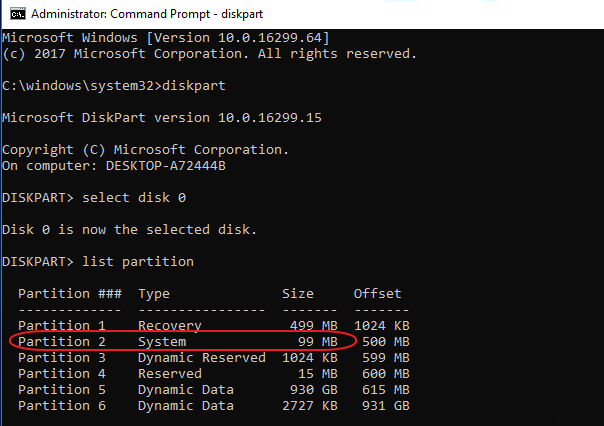
Task: Click 'Partition 2' in the circled row
Action: pyautogui.click(x=61, y=341)
